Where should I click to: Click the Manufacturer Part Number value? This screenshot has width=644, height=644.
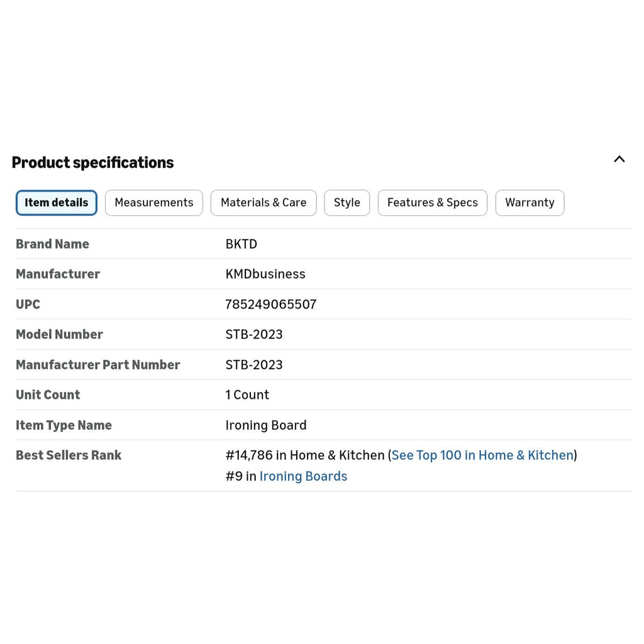pos(254,365)
